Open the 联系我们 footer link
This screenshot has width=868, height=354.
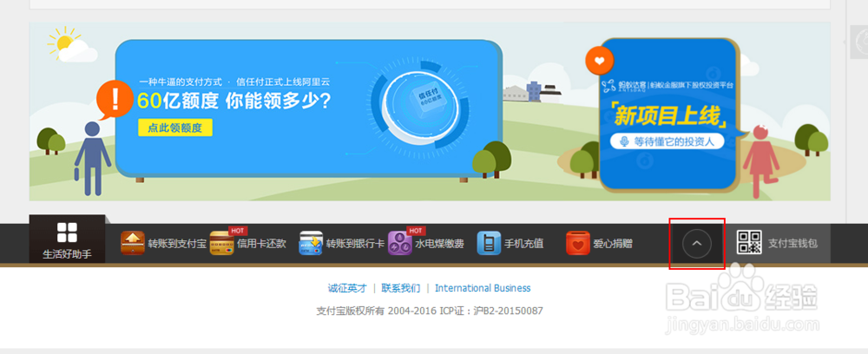pos(401,288)
